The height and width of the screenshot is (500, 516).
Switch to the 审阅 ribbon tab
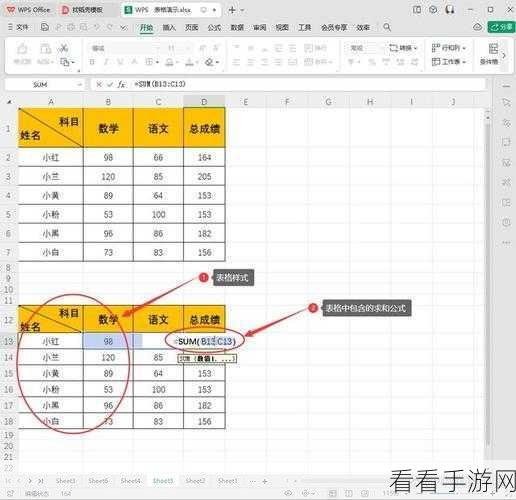(260, 27)
